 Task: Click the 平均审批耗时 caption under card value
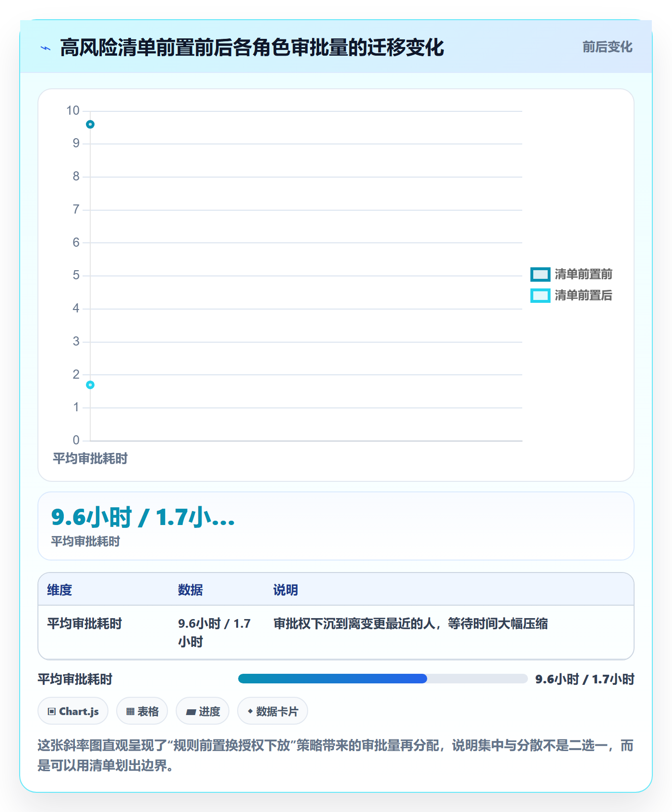point(85,541)
